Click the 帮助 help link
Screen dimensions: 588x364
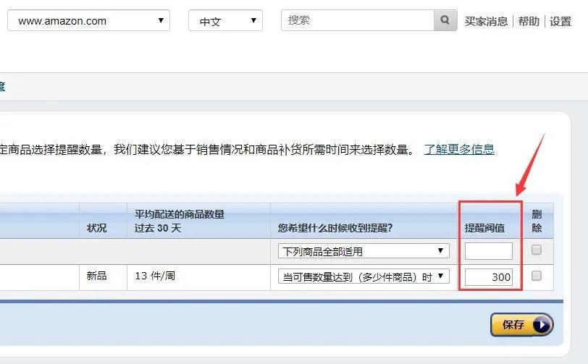click(529, 21)
